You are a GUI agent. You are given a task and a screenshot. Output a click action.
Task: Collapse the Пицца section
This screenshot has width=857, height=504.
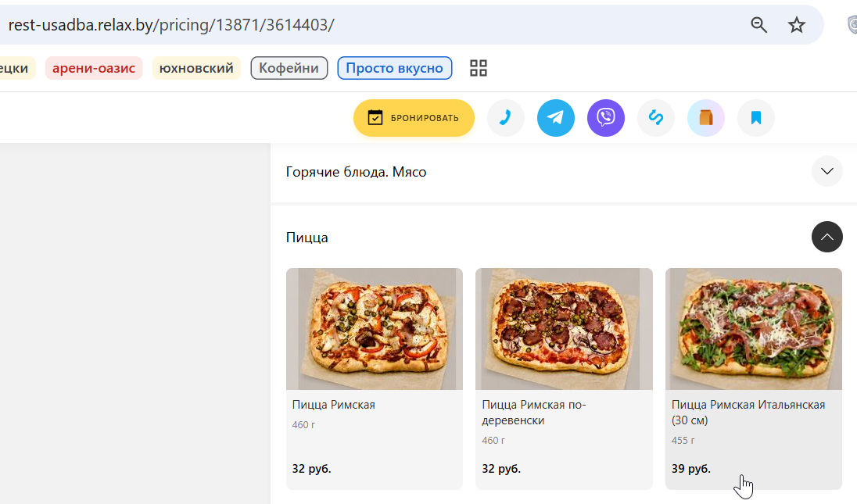(827, 237)
